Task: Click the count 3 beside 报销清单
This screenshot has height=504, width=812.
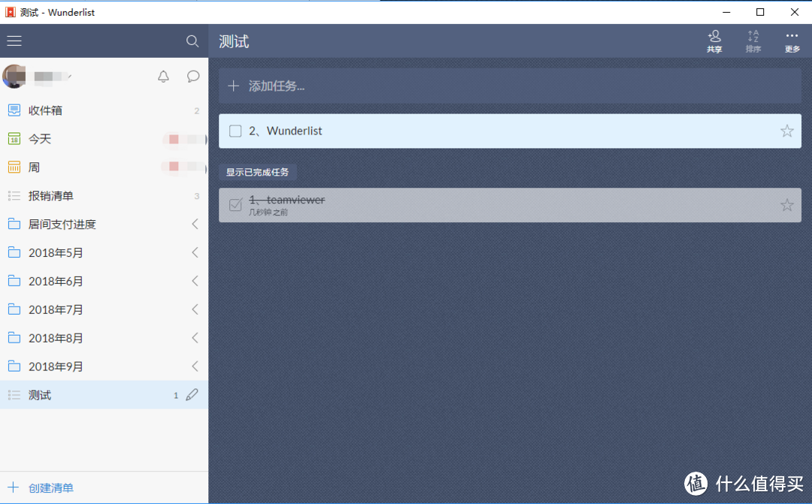Action: [x=197, y=196]
